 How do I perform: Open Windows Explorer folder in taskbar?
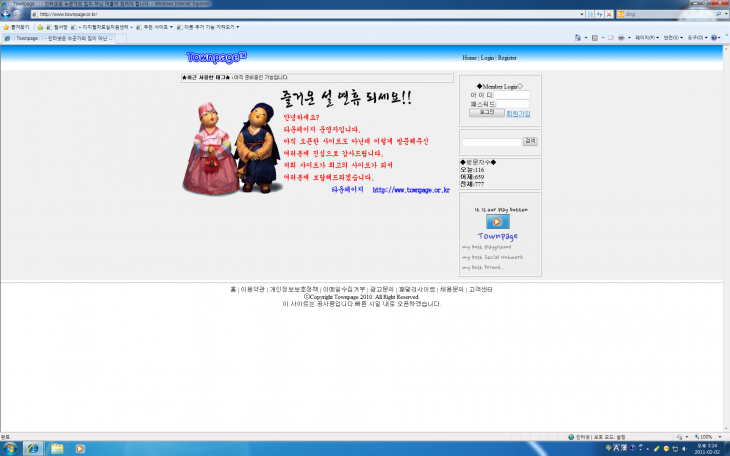[57, 449]
